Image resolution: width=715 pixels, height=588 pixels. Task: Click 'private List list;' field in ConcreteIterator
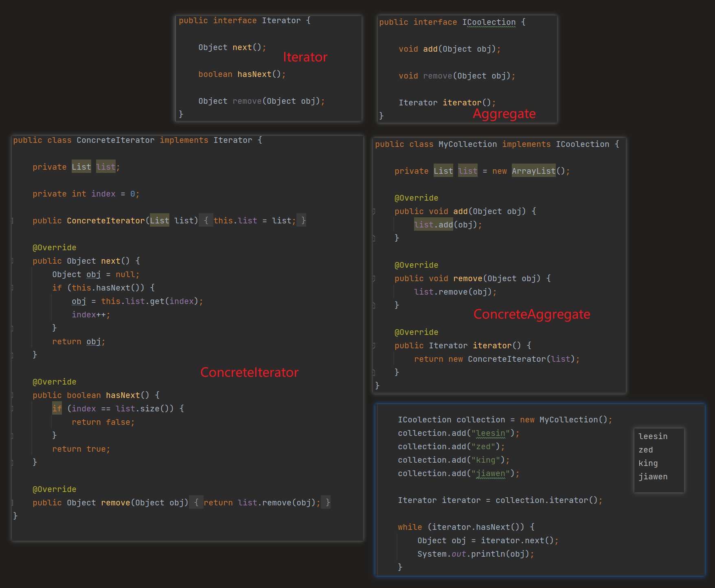tap(76, 167)
